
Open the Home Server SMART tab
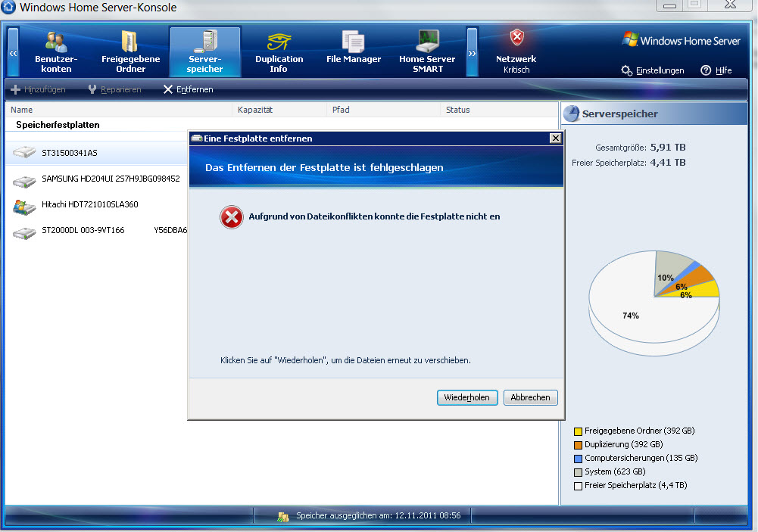[x=427, y=51]
